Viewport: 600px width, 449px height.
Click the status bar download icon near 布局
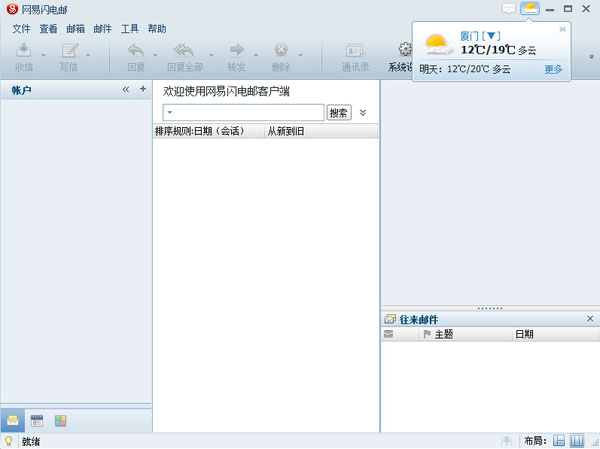(x=507, y=441)
